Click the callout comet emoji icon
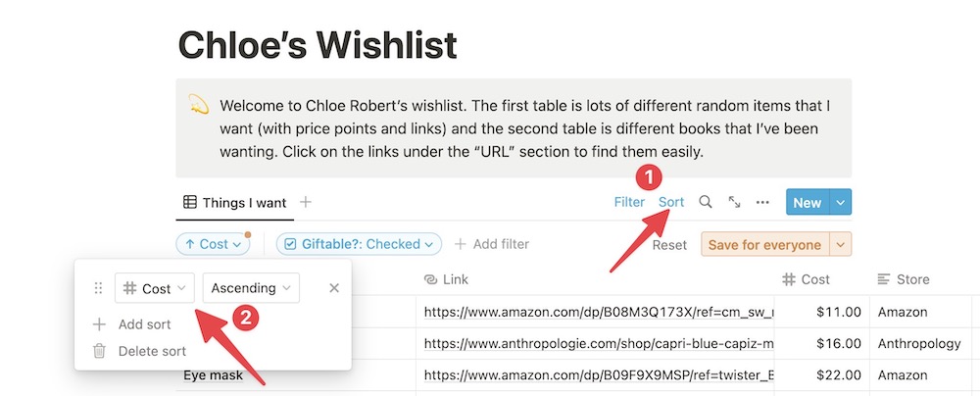Viewport: 980px width, 396px height. pyautogui.click(x=199, y=105)
